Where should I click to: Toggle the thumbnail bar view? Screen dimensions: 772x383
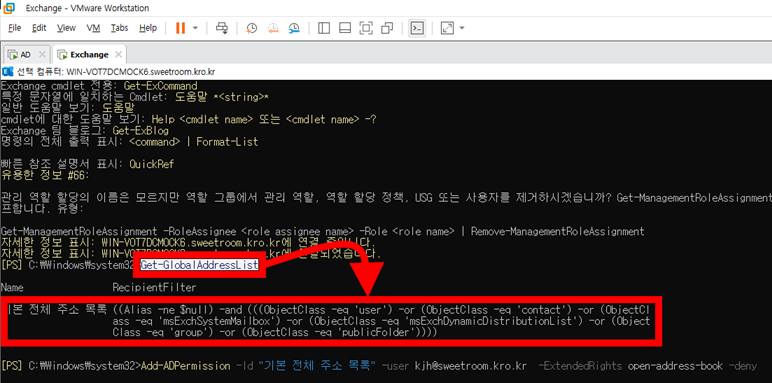[x=345, y=28]
